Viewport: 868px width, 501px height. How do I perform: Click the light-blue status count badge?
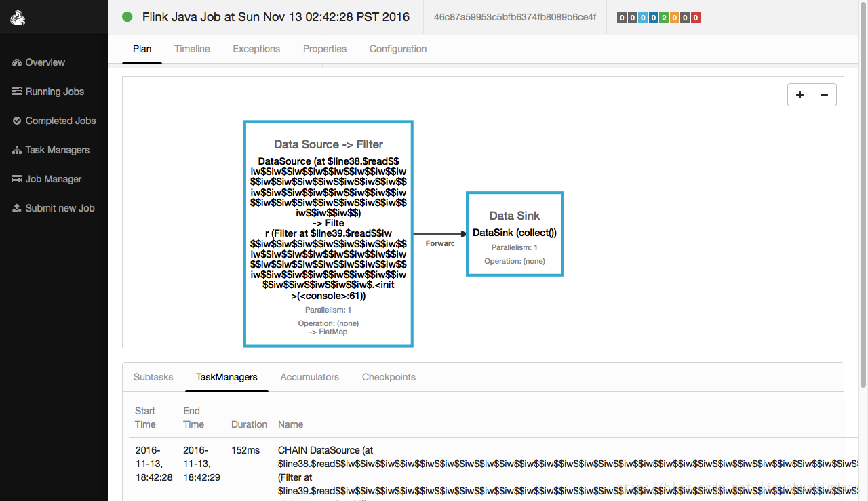643,18
